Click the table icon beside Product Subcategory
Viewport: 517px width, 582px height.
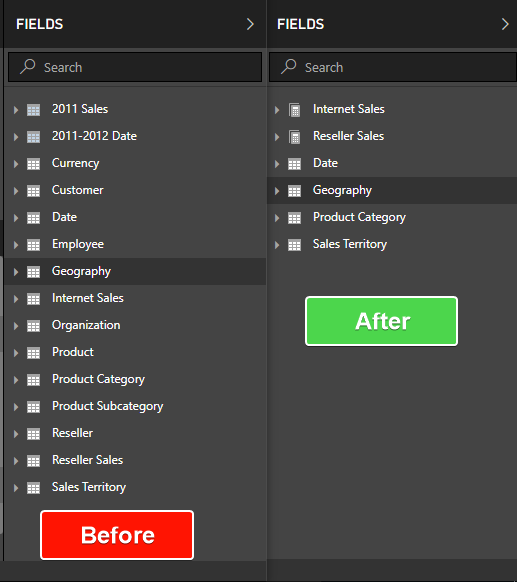tap(33, 407)
